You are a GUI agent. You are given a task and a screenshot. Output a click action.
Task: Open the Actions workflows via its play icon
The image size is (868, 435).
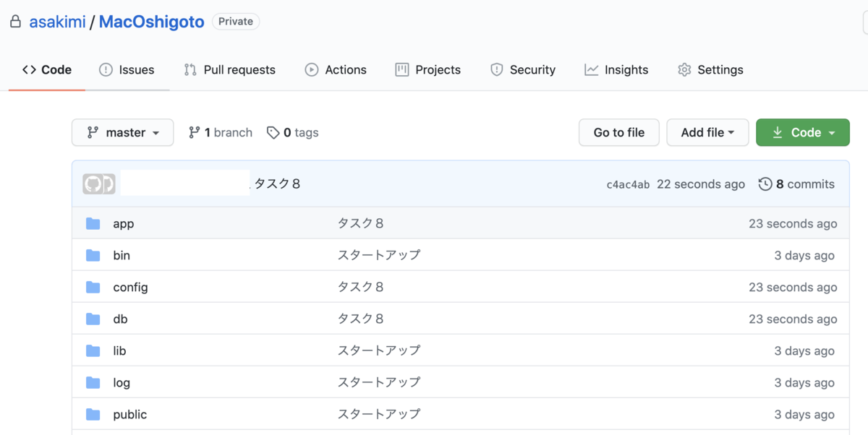311,69
